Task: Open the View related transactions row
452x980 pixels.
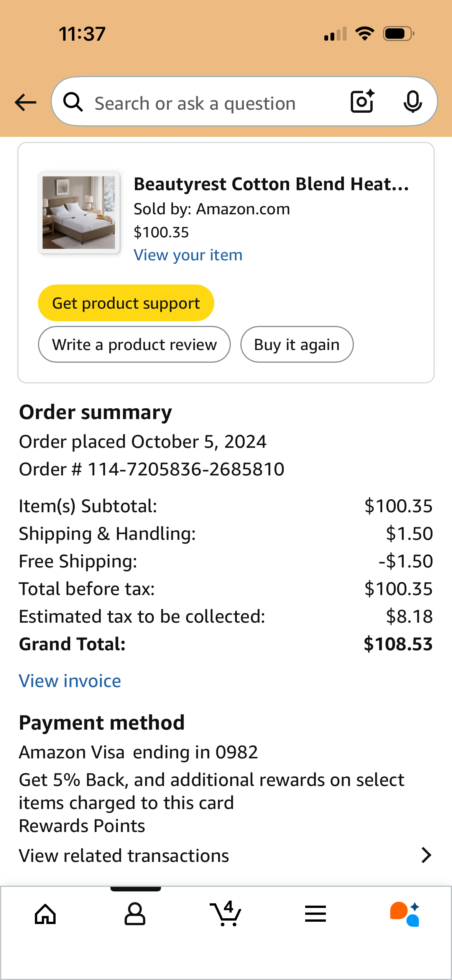Action: [x=226, y=855]
